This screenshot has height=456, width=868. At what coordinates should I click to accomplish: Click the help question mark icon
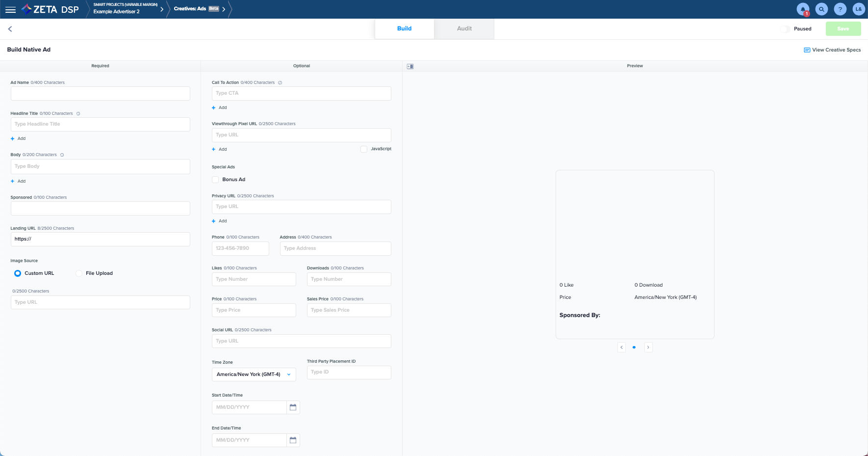click(840, 9)
